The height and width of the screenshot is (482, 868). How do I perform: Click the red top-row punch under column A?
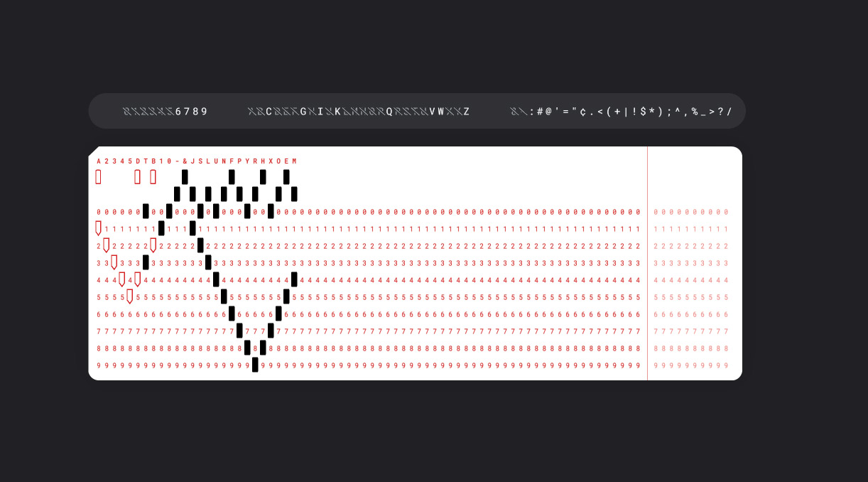[99, 177]
